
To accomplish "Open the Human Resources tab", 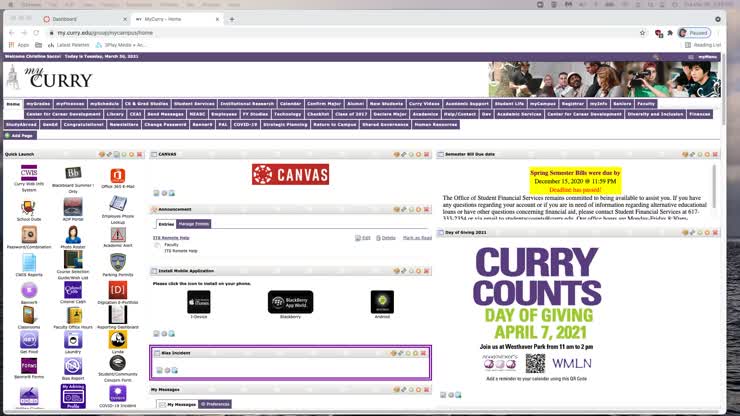I will (436, 125).
